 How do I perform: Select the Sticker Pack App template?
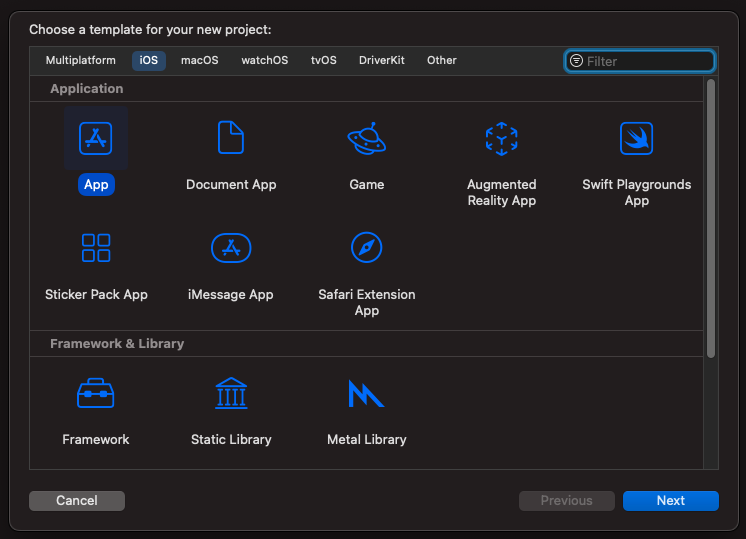click(x=96, y=248)
